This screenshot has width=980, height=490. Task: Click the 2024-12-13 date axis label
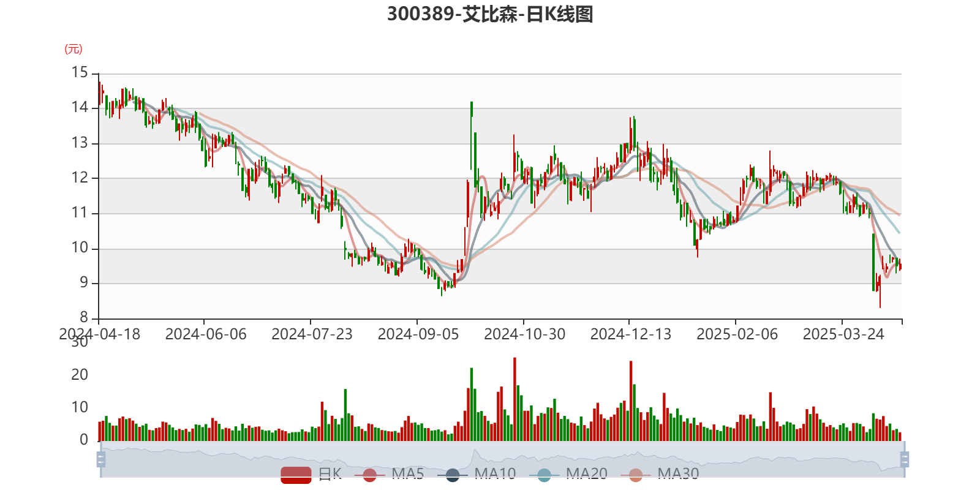coord(631,334)
